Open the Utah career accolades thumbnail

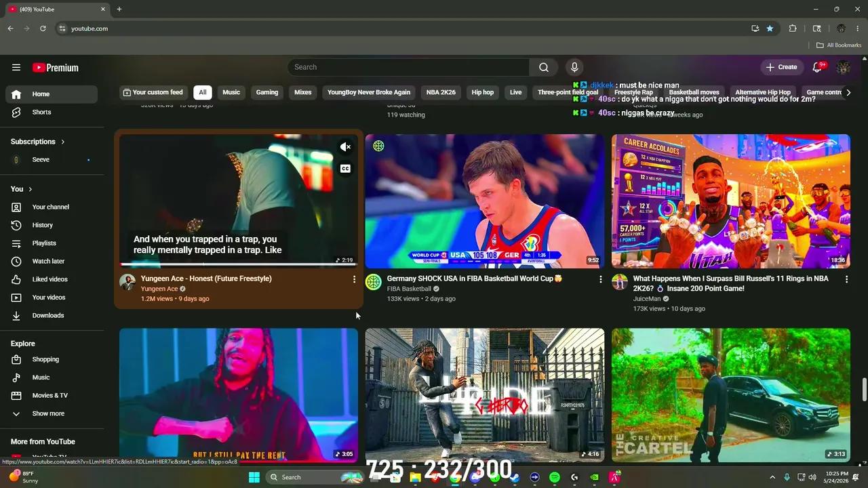tap(731, 201)
